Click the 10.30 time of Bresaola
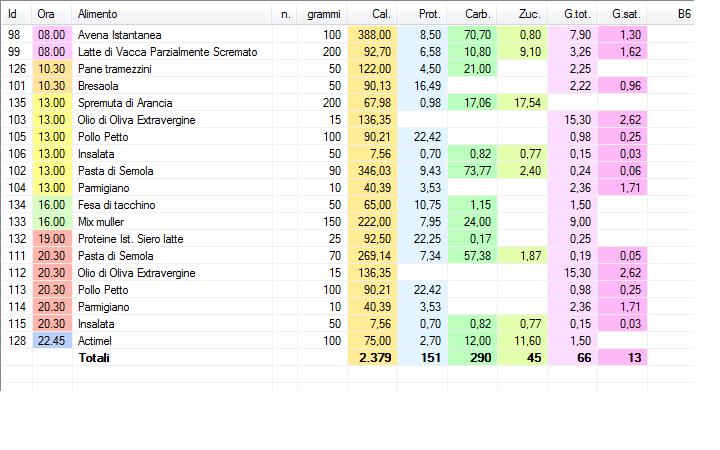Viewport: 720px width, 450px height. click(52, 86)
